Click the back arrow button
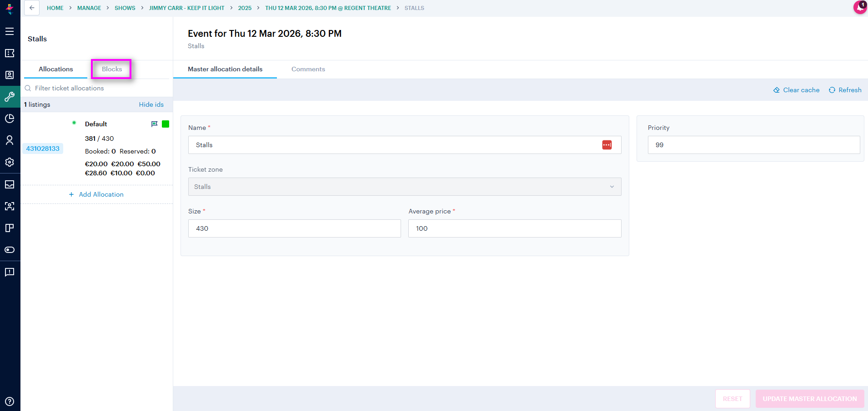This screenshot has width=868, height=411. coord(32,8)
